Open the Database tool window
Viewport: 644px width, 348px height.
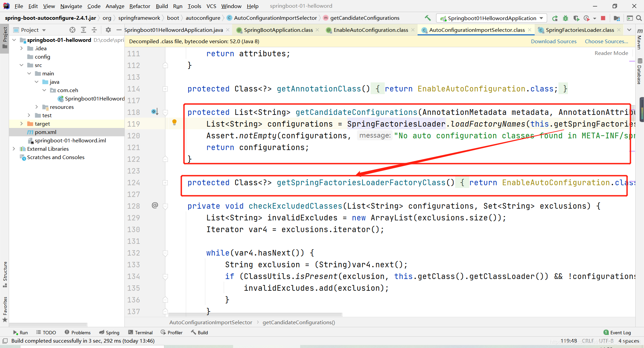tap(640, 71)
